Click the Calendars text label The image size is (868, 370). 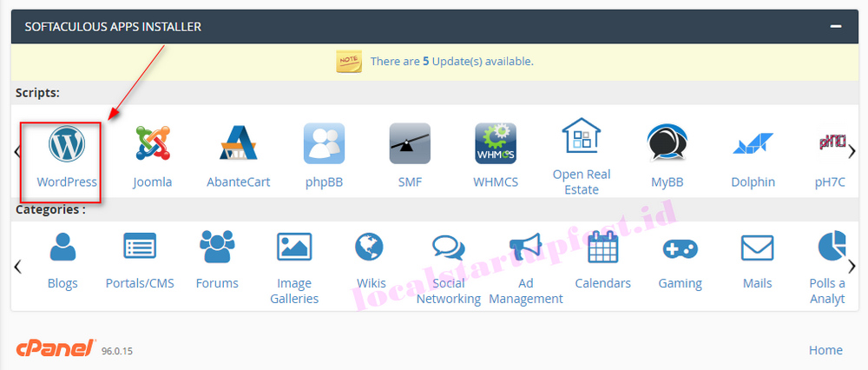pos(603,284)
